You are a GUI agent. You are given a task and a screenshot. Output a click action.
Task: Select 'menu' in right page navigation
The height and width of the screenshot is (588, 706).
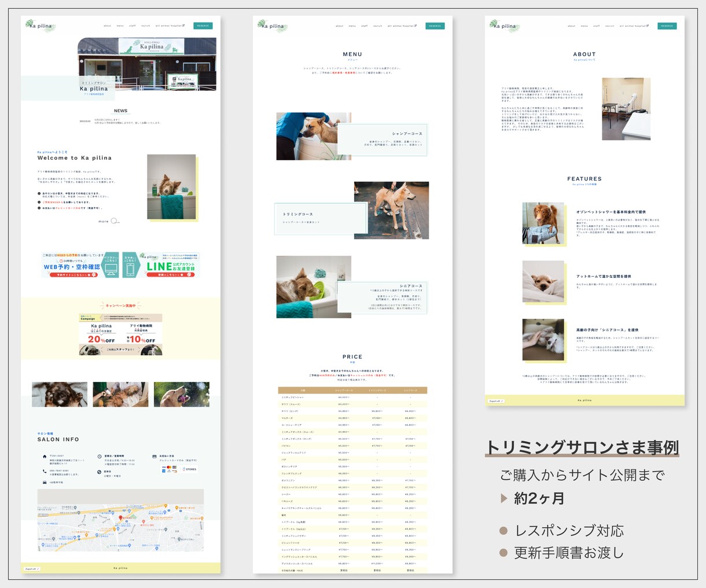(584, 25)
